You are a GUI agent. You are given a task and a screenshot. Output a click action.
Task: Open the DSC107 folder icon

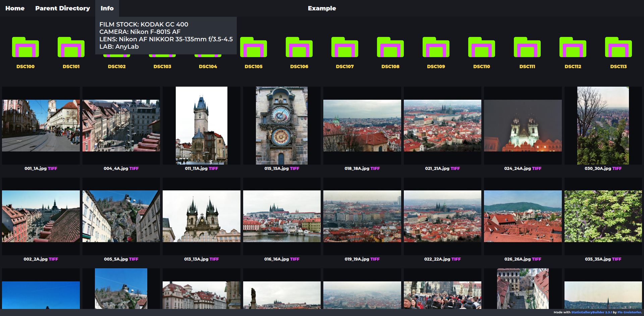[345, 48]
